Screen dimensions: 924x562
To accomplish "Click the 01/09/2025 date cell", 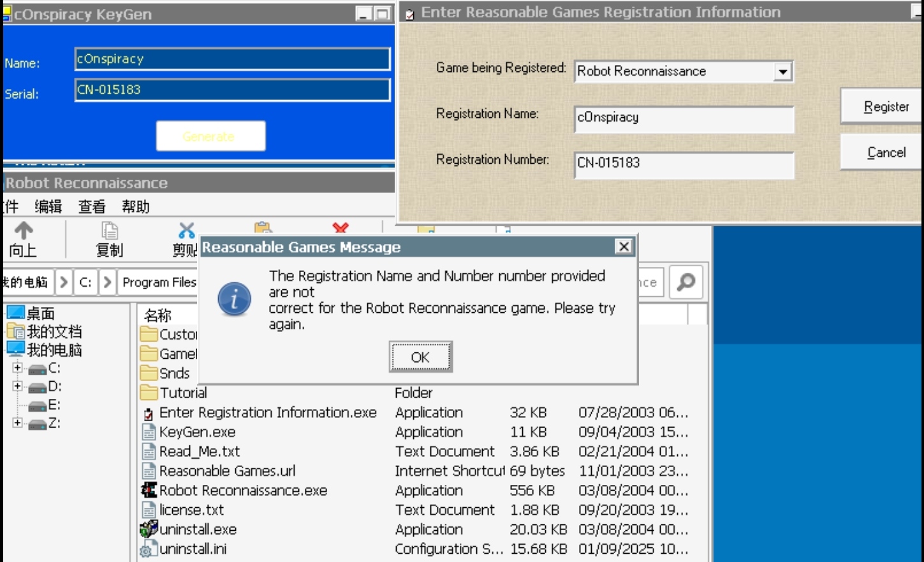I will tap(633, 549).
